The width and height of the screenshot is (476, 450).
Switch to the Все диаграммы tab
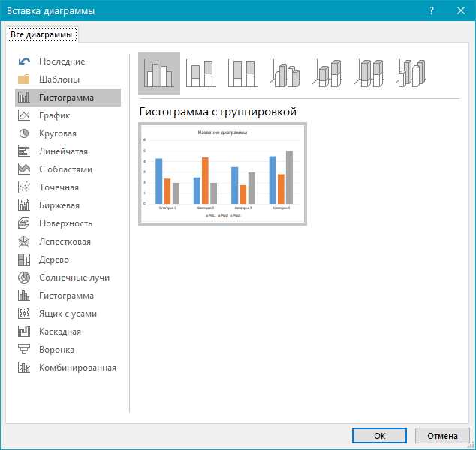click(x=41, y=34)
